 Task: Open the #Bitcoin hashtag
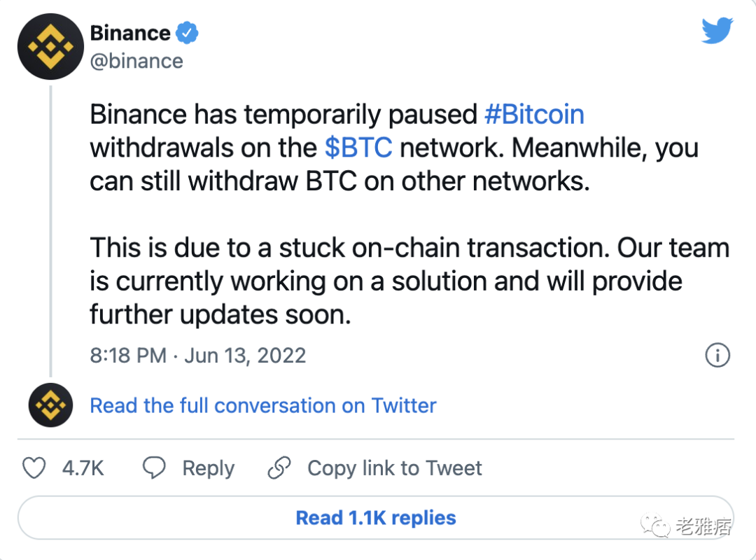click(x=534, y=115)
